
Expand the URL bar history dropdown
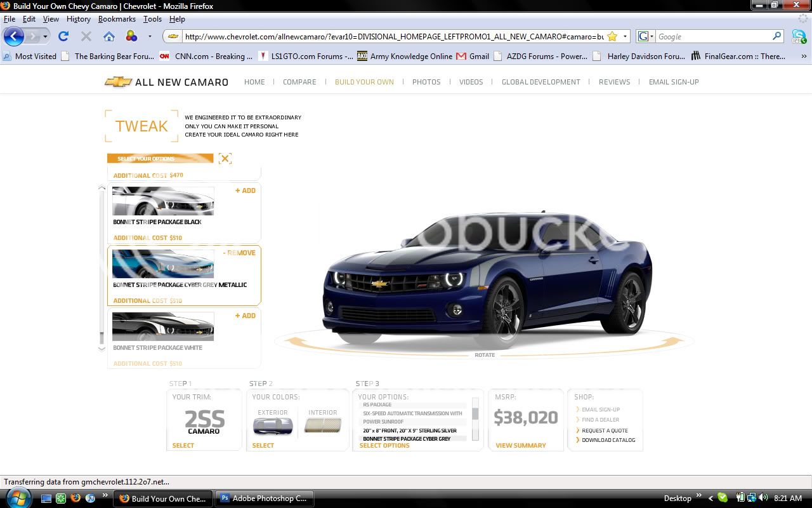click(625, 36)
